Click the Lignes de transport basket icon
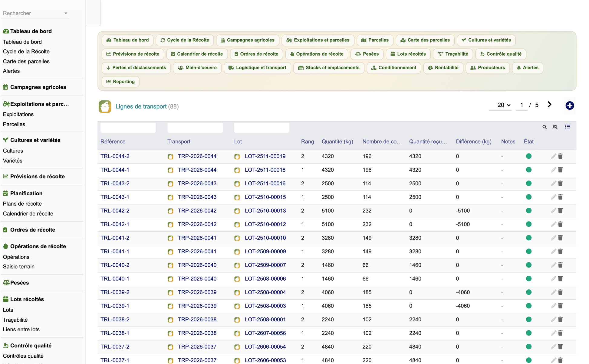 [x=105, y=106]
